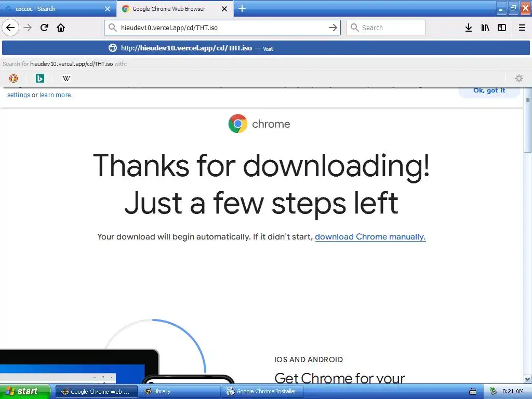Search with DuckDuckGo engine icon
The height and width of the screenshot is (399, 532).
pos(13,78)
